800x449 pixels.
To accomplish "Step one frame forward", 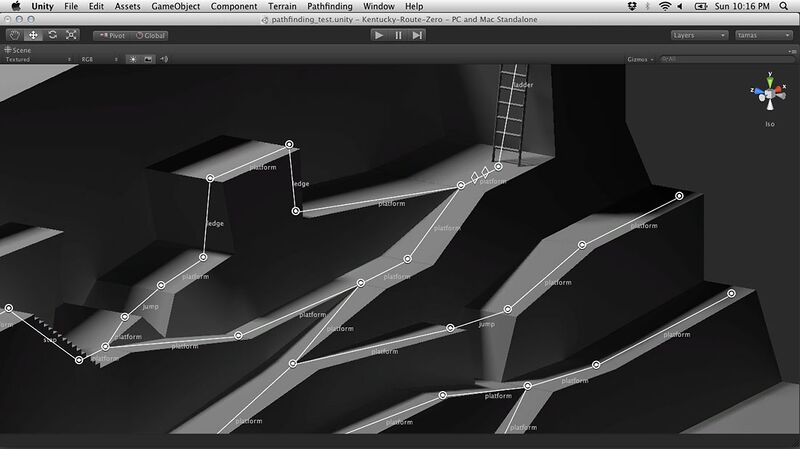I will (417, 35).
